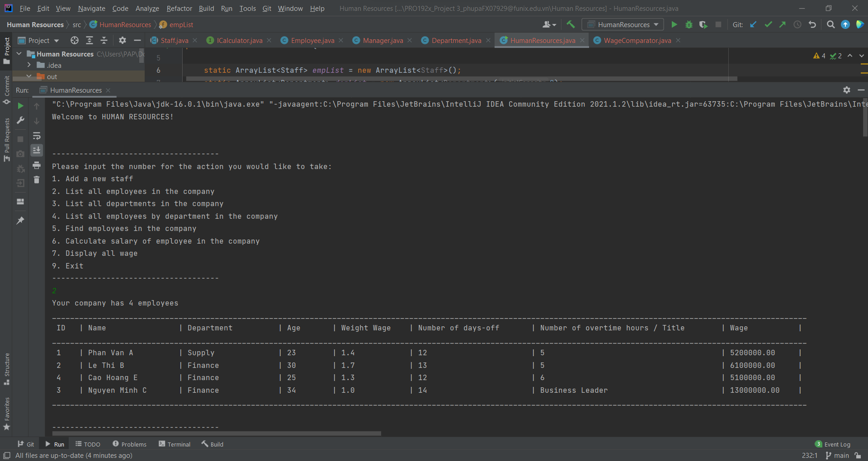Open Project panel gear options

coord(123,41)
